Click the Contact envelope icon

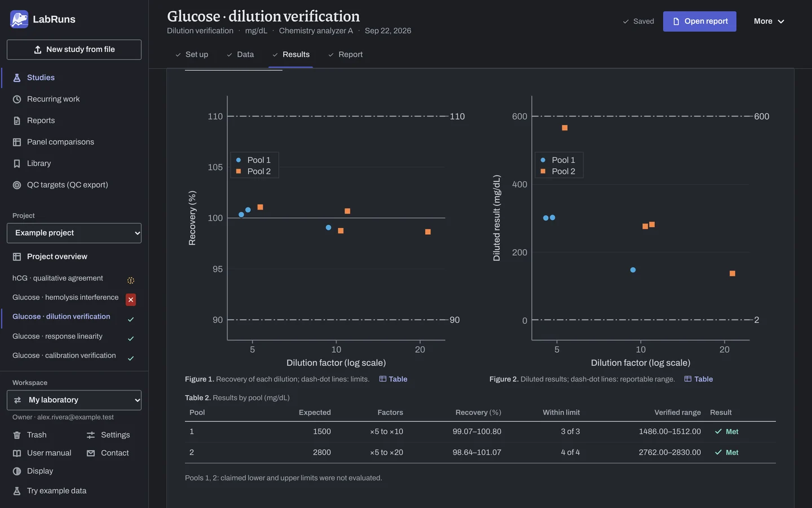(91, 453)
